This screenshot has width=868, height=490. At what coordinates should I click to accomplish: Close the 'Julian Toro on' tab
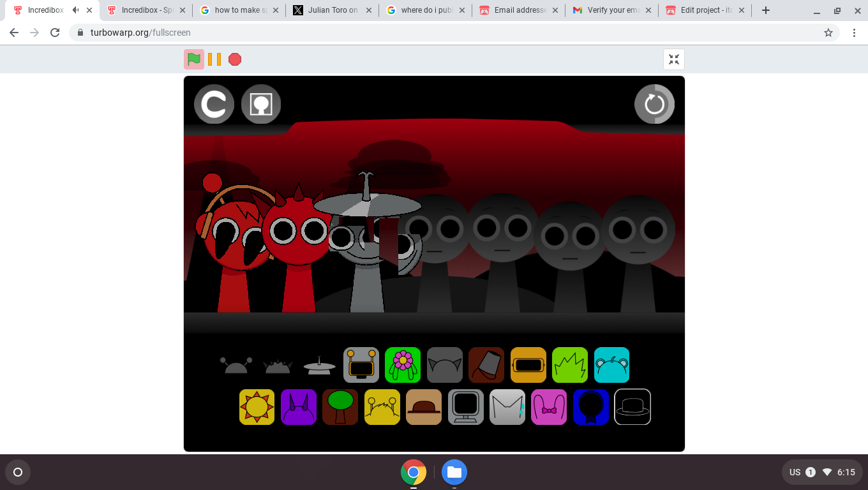(x=369, y=10)
